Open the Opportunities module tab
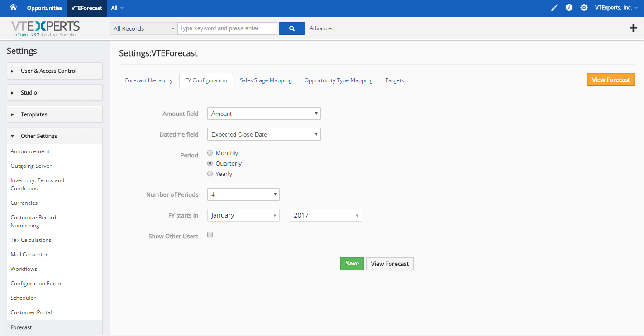 click(x=45, y=8)
